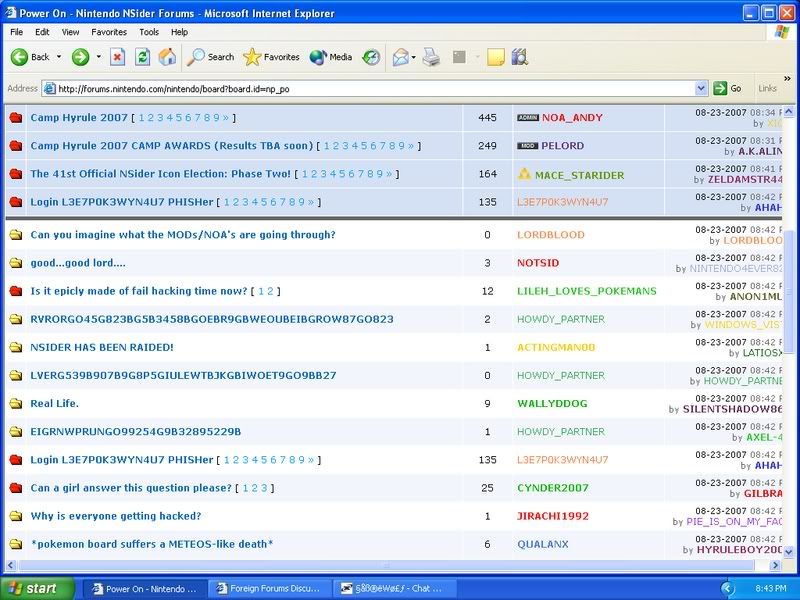The height and width of the screenshot is (600, 800).
Task: Click the Links toolbar label
Action: tap(767, 88)
